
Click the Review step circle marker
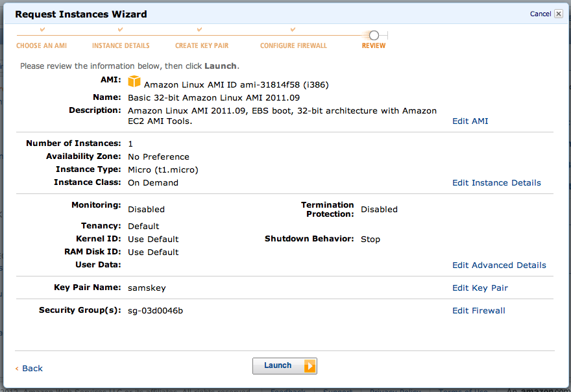tap(374, 35)
